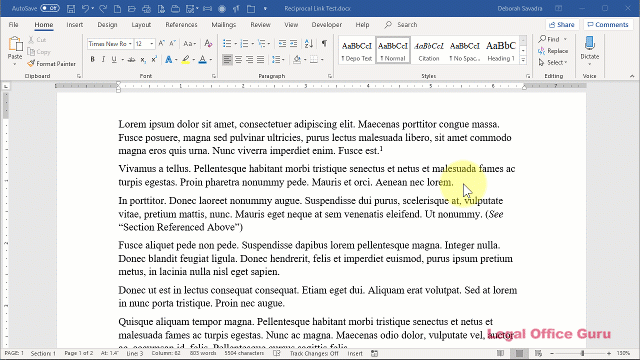Click the Decrease Indent icon

pyautogui.click(x=282, y=43)
